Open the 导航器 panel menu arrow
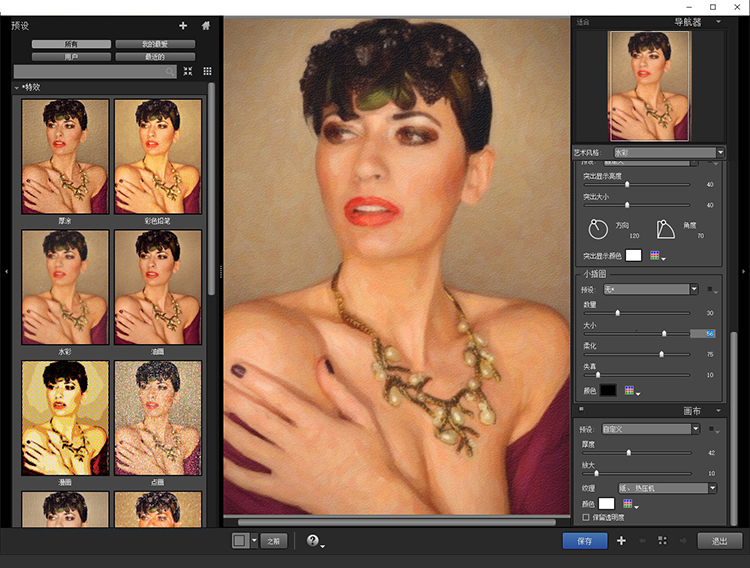Viewport: 750px width, 568px height. tap(718, 22)
